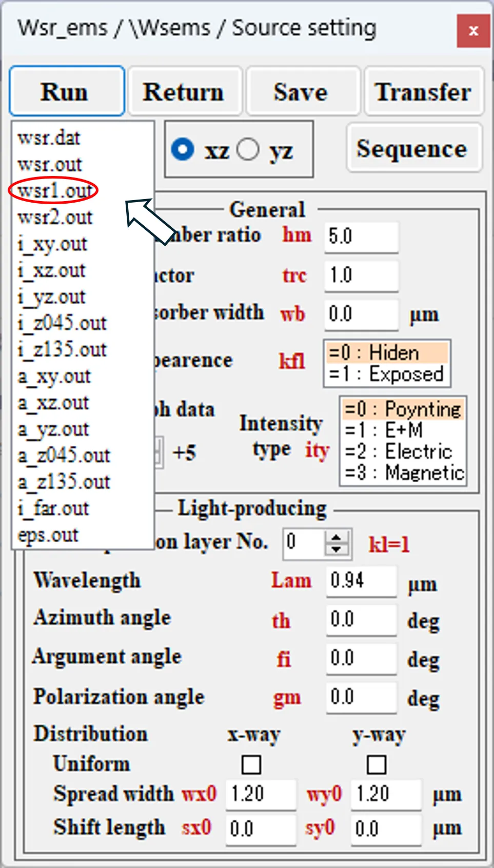Select eps.out file entry
Viewport: 494px width, 868px height.
point(48,535)
